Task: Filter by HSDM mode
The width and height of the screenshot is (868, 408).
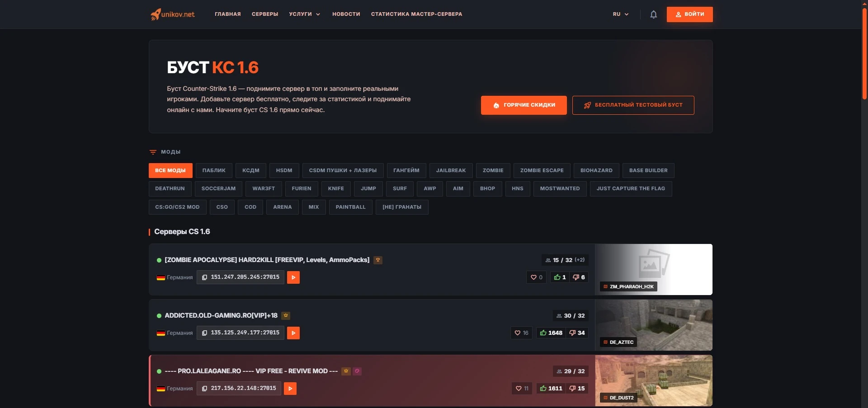Action: pyautogui.click(x=284, y=171)
